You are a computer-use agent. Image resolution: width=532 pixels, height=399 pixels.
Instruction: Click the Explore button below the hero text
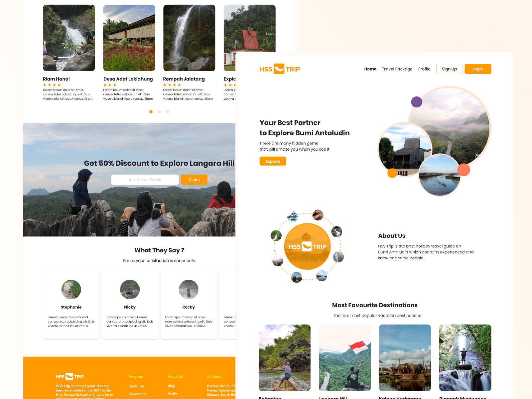(273, 161)
